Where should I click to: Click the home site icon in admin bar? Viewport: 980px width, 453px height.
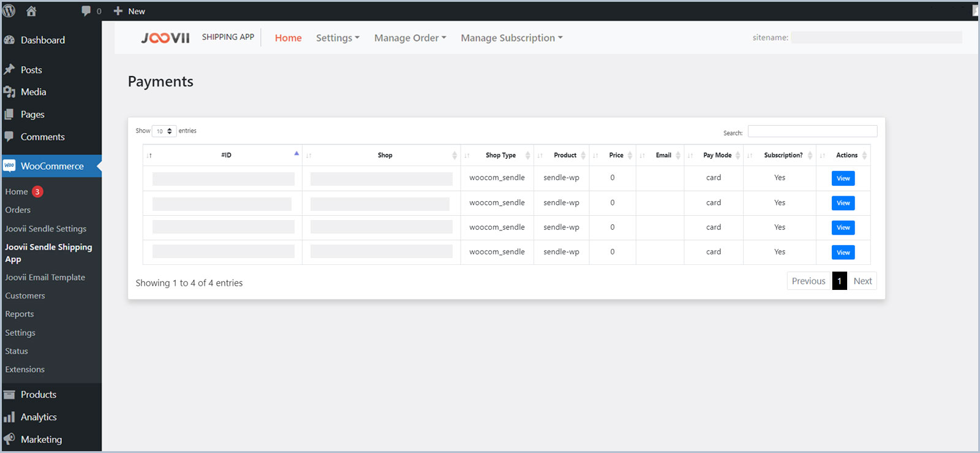click(31, 11)
